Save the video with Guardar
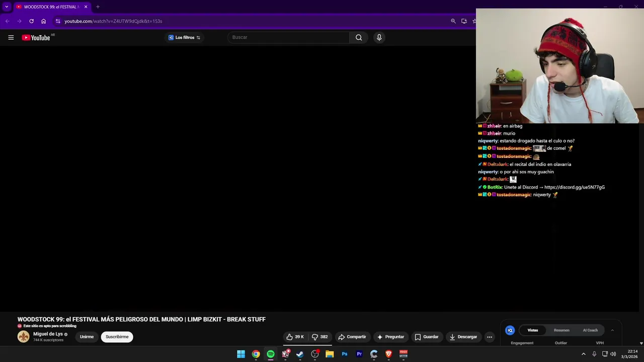 coord(427,337)
